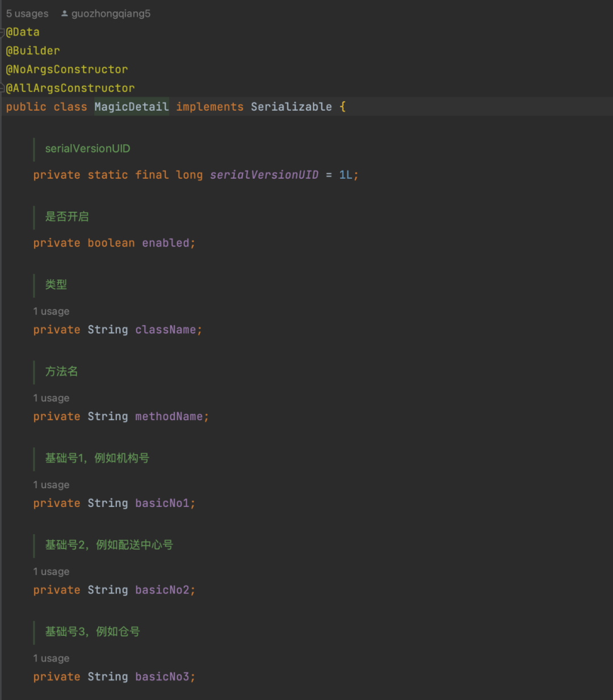Viewport: 613px width, 700px height.
Task: Click the 'final' keyword
Action: (152, 175)
